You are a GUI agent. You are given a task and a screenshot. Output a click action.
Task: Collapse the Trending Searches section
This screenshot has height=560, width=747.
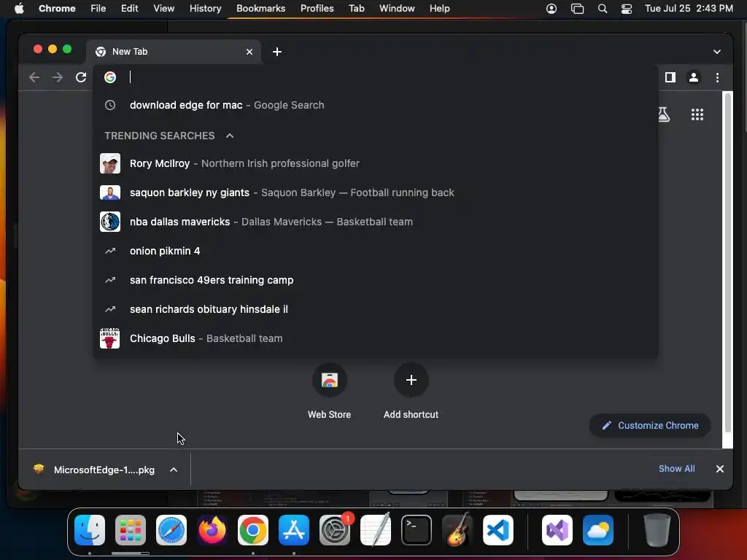(230, 136)
